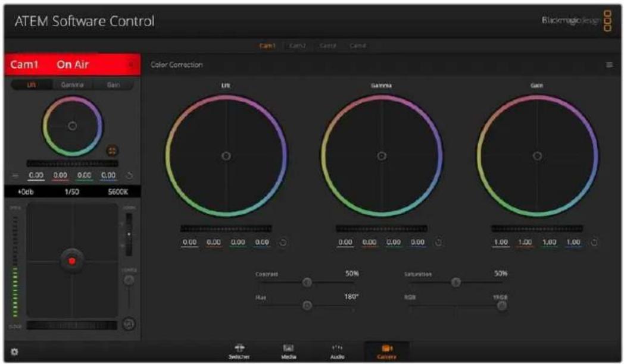The width and height of the screenshot is (624, 364).
Task: Click the Cam1 On Air header
Action: tap(72, 64)
